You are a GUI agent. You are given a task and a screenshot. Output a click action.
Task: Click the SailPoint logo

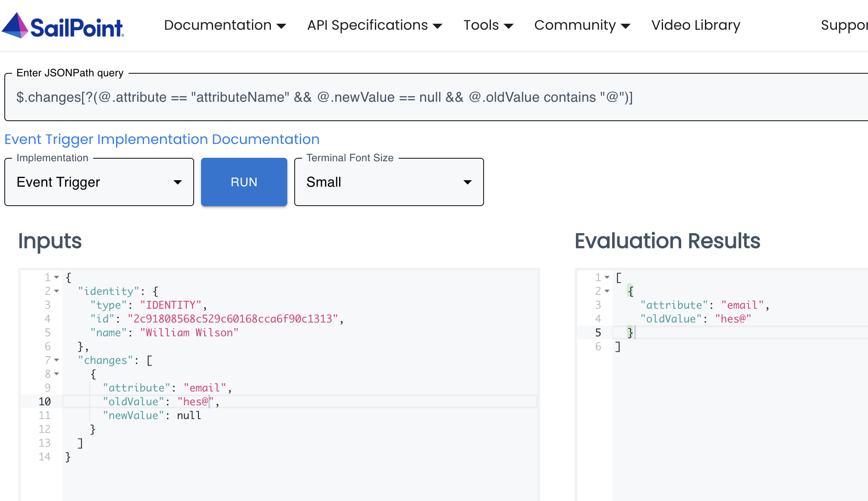[x=63, y=26]
